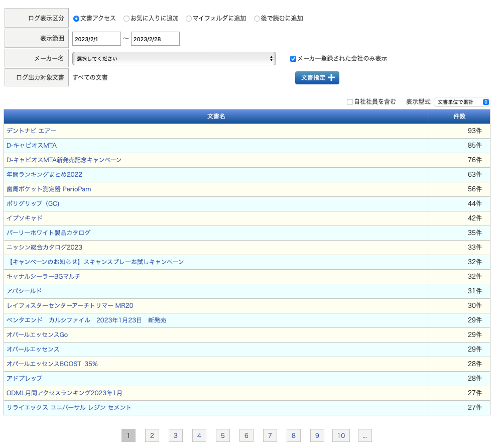Image resolution: width=498 pixels, height=448 pixels.
Task: Go to page 9
Action: pos(317,435)
